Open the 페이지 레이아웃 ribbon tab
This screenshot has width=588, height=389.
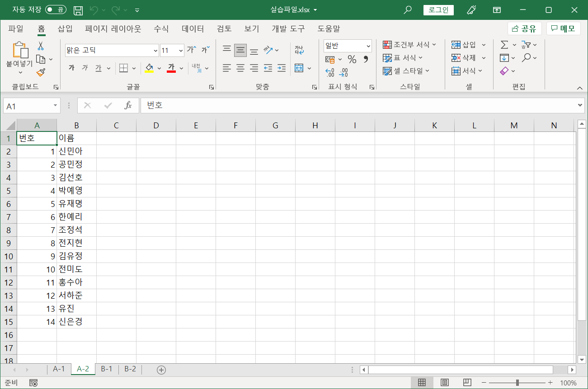tap(113, 28)
